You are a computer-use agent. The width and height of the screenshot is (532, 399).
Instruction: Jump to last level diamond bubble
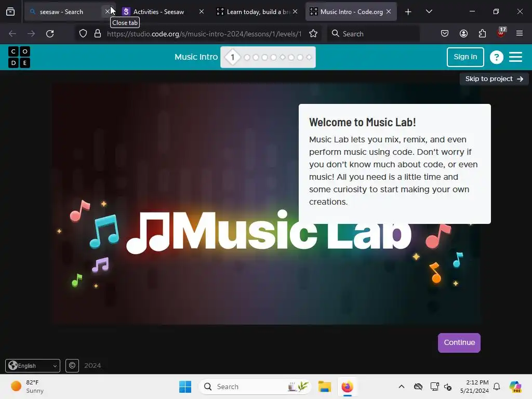(x=309, y=57)
